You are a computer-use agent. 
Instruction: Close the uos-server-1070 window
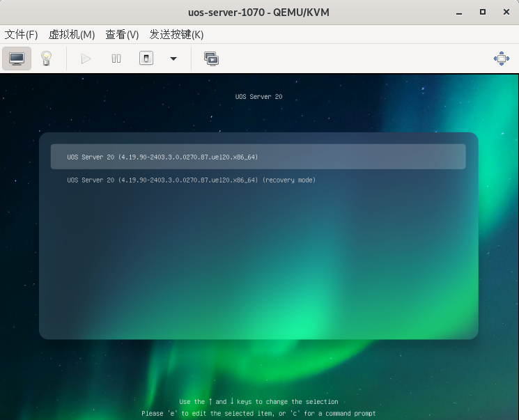(506, 13)
